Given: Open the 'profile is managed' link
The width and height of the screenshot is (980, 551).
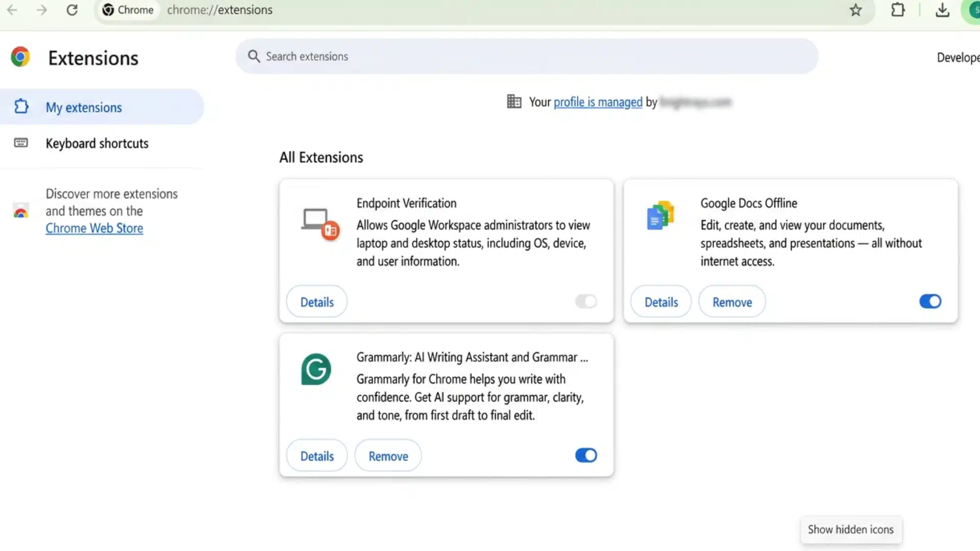Looking at the screenshot, I should pyautogui.click(x=598, y=102).
